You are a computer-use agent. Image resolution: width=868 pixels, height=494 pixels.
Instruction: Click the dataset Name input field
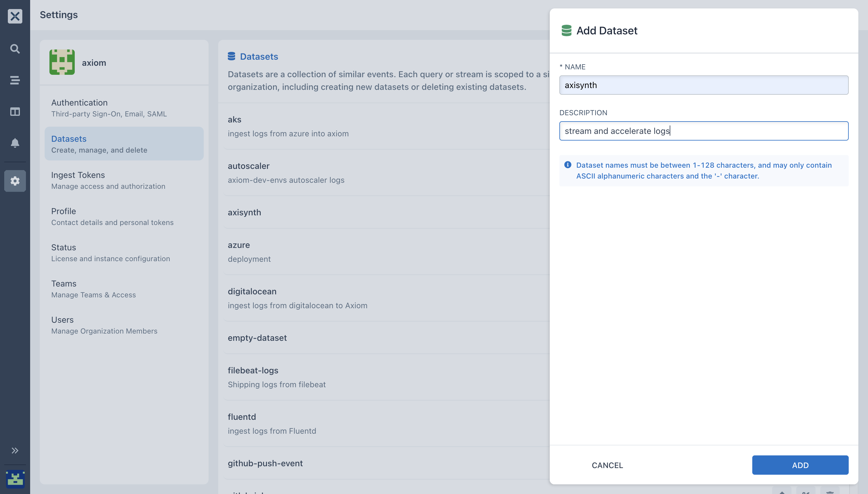[x=704, y=85]
